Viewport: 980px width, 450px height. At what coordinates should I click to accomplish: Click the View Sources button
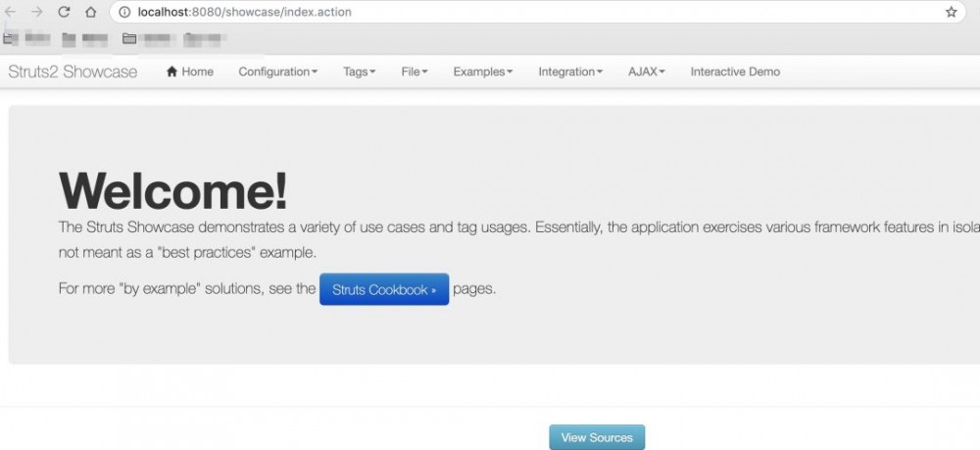(x=597, y=437)
